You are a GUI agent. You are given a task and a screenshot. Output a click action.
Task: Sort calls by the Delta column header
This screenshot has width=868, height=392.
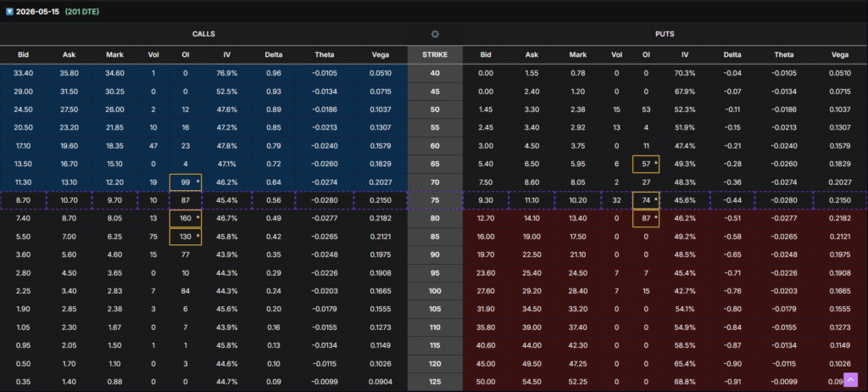(x=275, y=55)
